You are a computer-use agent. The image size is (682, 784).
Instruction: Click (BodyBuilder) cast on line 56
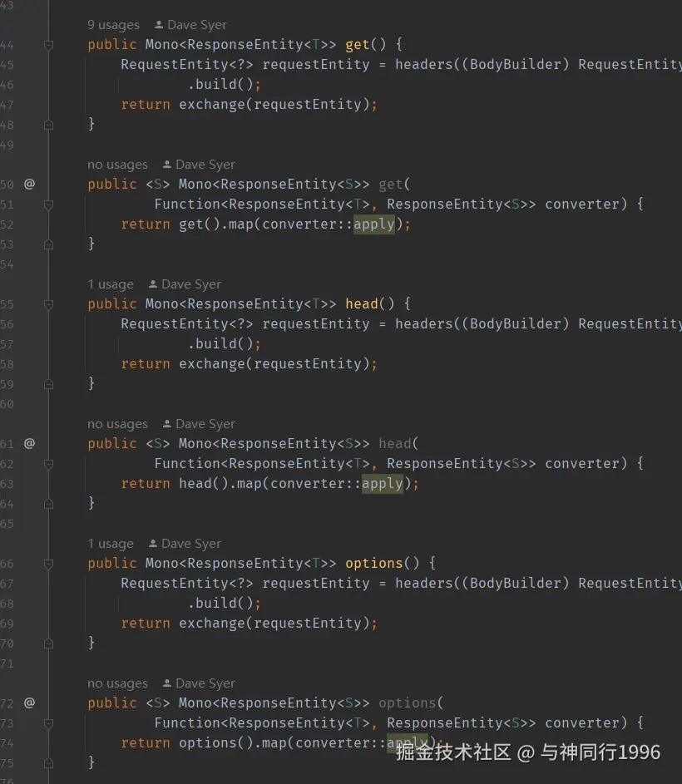[x=516, y=324]
